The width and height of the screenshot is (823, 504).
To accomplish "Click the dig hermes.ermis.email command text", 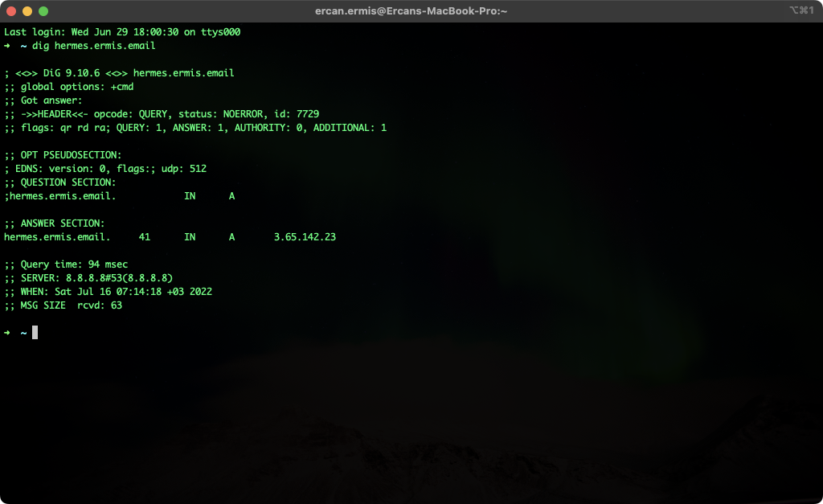I will point(93,46).
